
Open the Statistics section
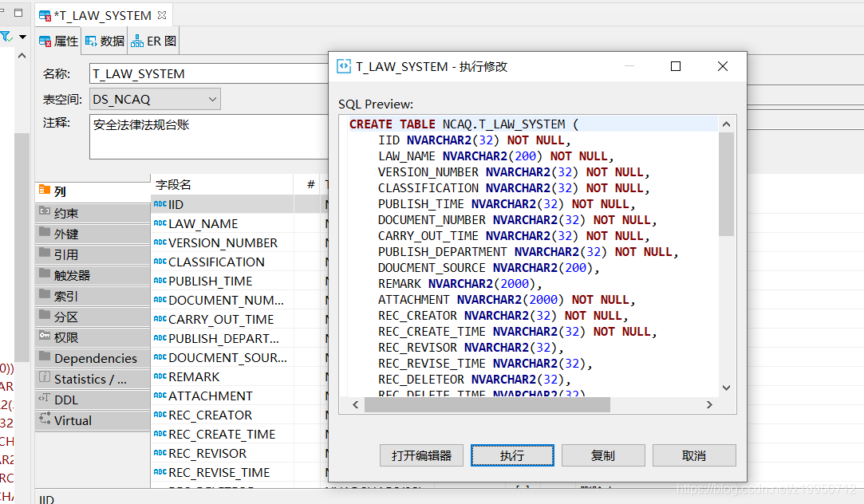click(93, 379)
